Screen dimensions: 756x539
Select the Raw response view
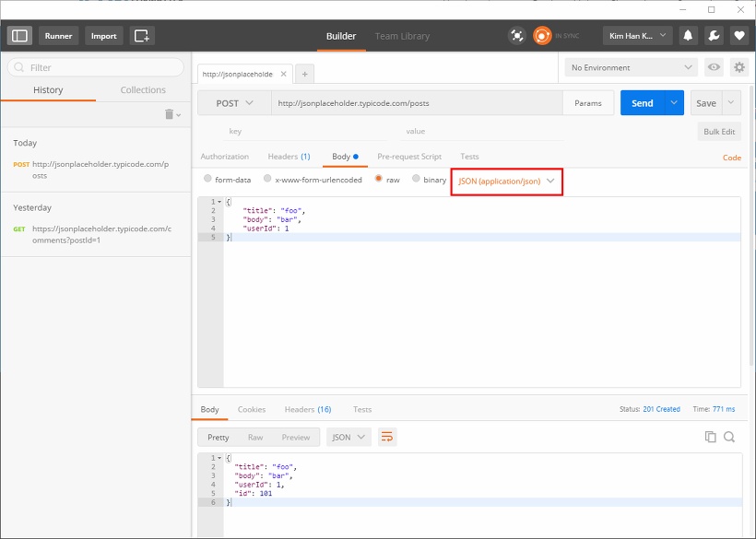[x=255, y=438]
